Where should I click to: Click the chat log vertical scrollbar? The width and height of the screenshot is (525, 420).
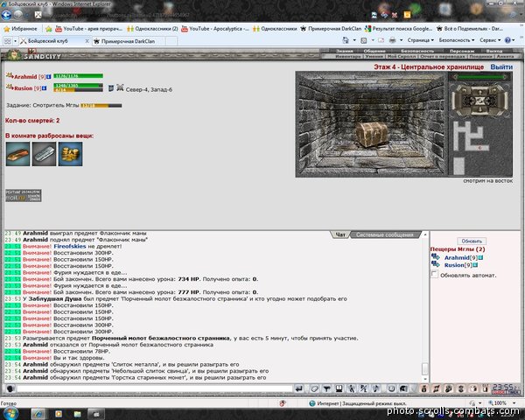pos(425,306)
